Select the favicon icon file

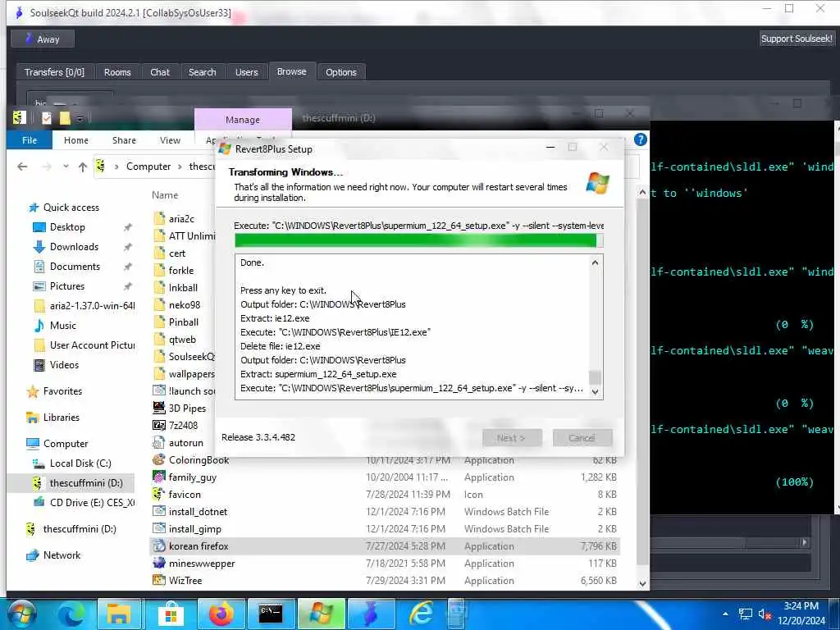158,494
